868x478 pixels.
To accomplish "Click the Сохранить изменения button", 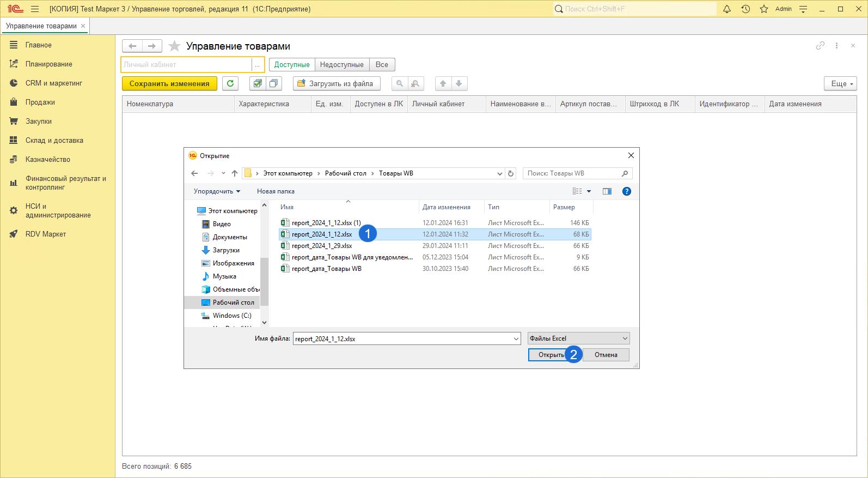I will pyautogui.click(x=169, y=83).
